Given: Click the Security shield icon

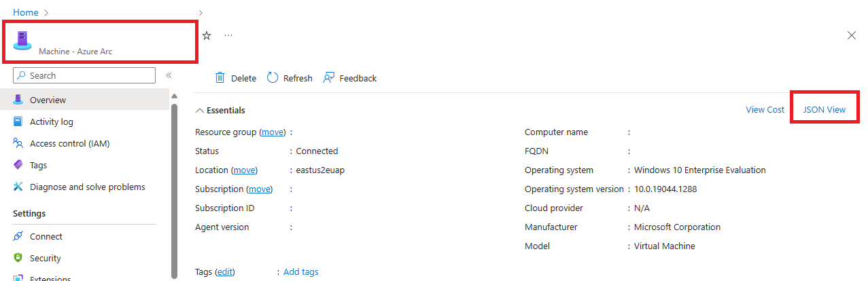Looking at the screenshot, I should (x=18, y=258).
